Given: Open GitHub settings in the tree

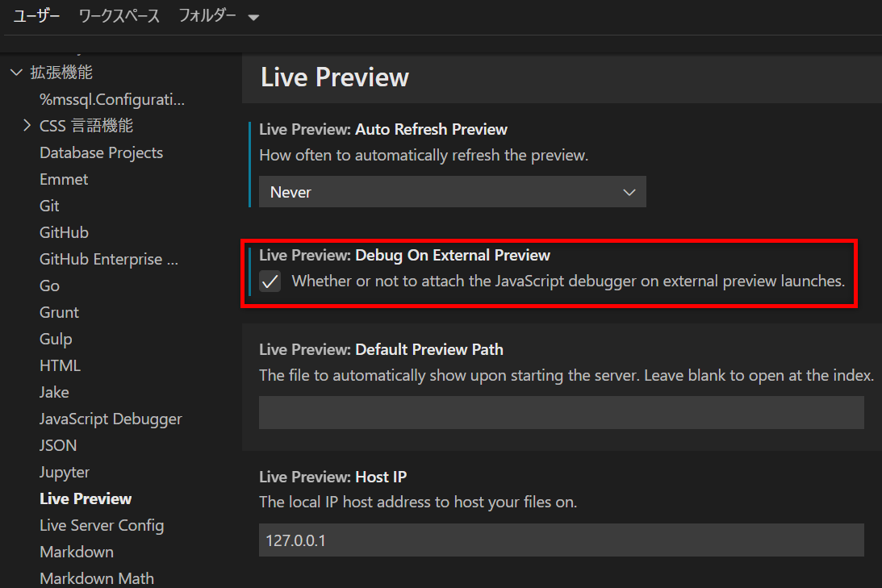Looking at the screenshot, I should pos(64,232).
